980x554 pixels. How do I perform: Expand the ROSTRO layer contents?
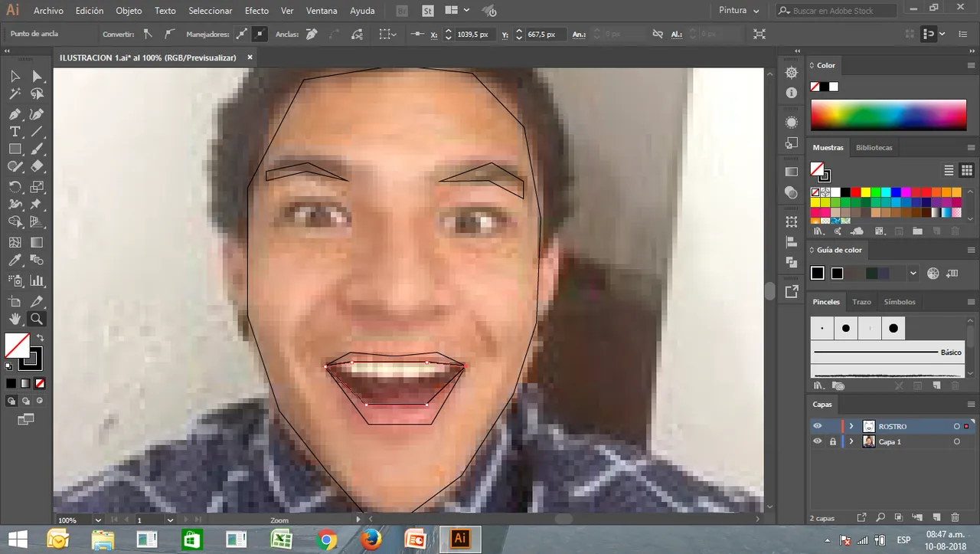[x=851, y=426]
